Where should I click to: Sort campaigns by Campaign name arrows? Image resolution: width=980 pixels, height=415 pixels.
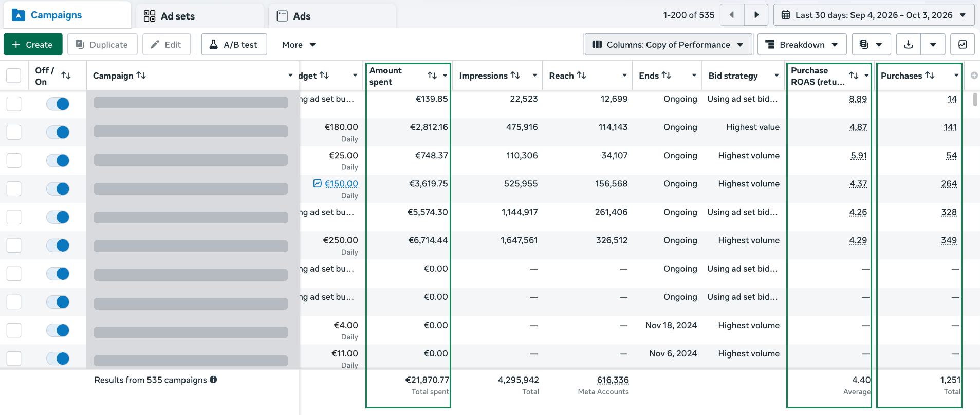tap(141, 76)
